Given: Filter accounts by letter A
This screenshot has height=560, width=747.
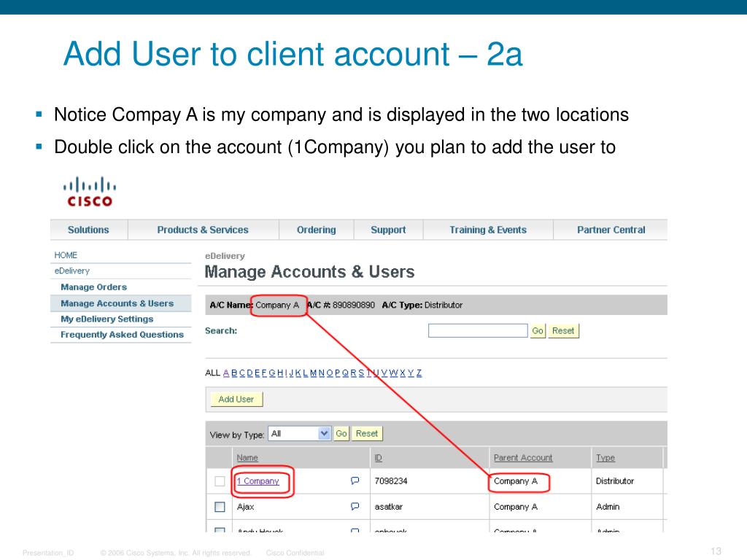Looking at the screenshot, I should [226, 373].
